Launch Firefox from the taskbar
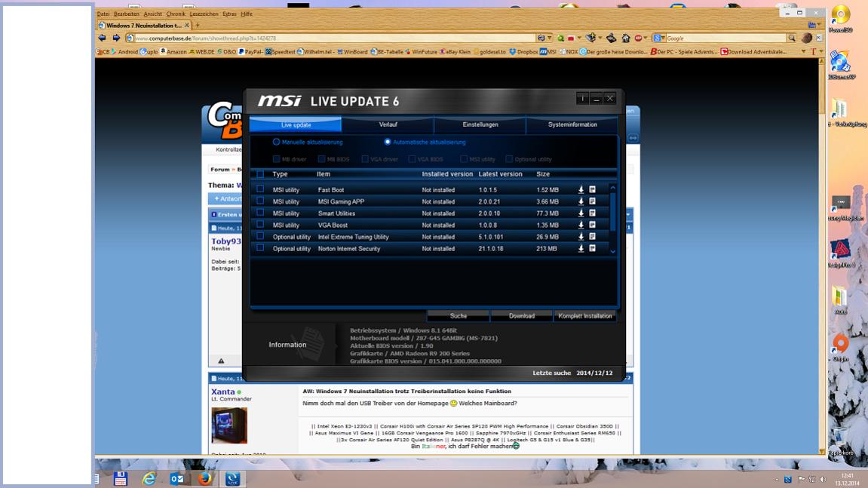Image resolution: width=868 pixels, height=488 pixels. 204,478
